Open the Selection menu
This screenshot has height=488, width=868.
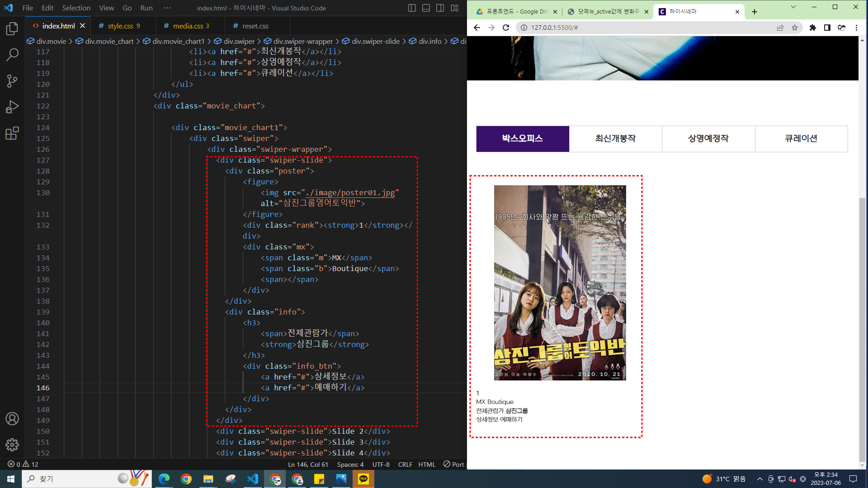76,8
